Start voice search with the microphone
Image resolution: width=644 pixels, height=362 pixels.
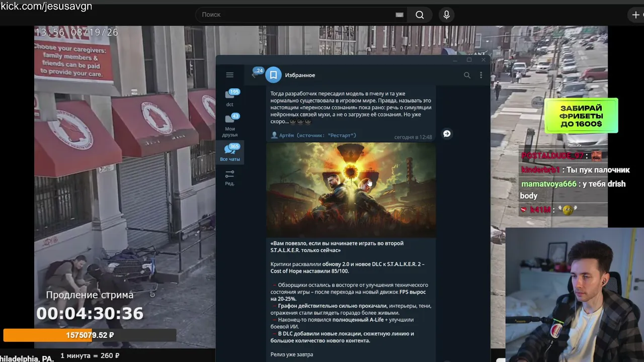click(446, 15)
